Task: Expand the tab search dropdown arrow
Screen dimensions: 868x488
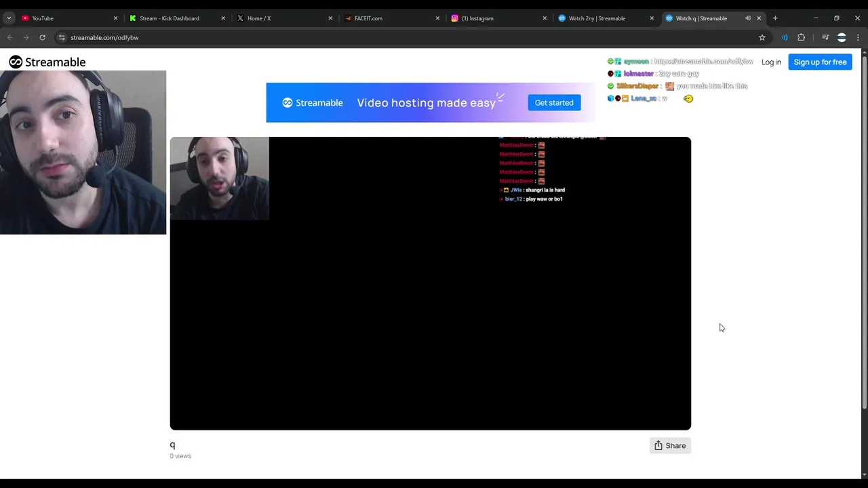Action: (x=9, y=18)
